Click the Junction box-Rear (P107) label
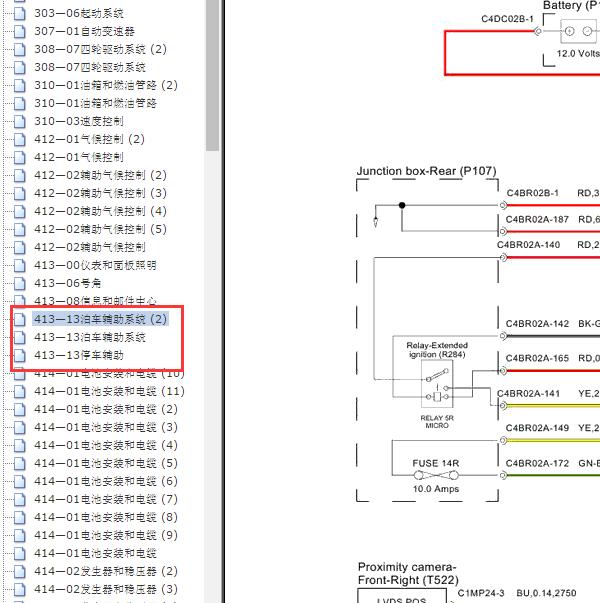600x603 pixels. (427, 171)
